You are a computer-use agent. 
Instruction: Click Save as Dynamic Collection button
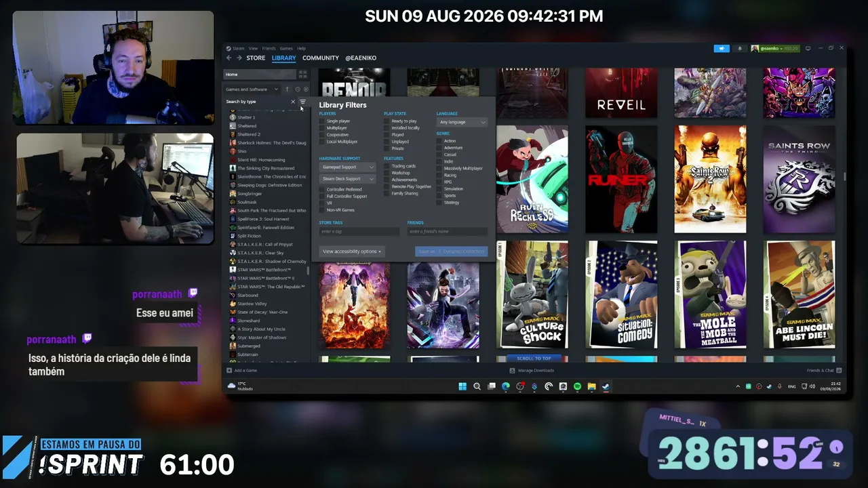click(x=452, y=251)
